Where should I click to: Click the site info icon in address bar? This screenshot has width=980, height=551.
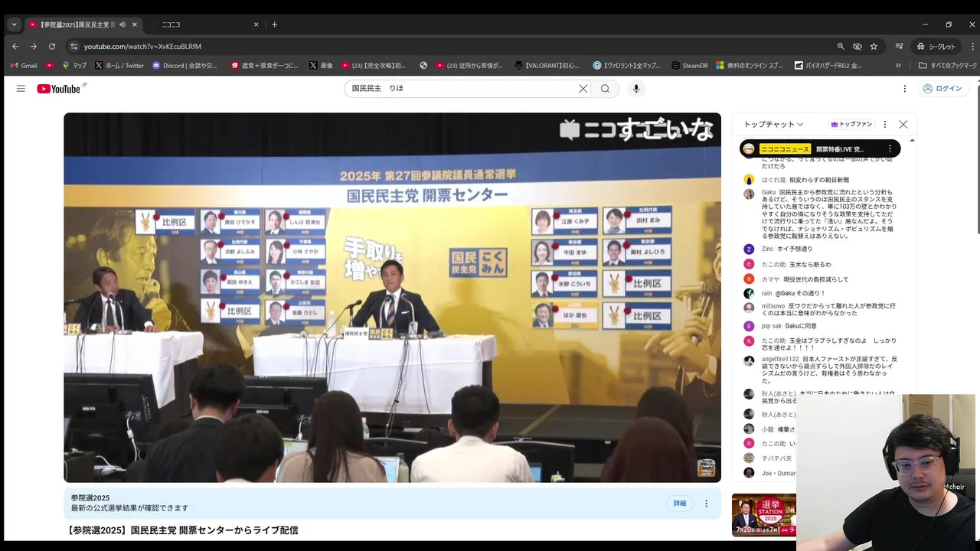(73, 46)
